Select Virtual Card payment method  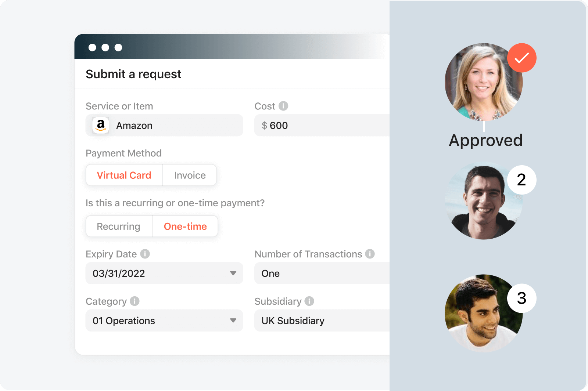pyautogui.click(x=124, y=175)
